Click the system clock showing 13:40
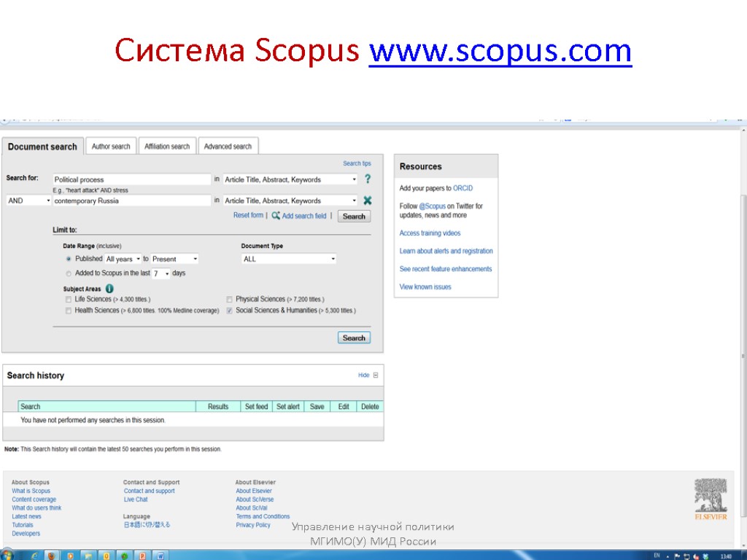The height and width of the screenshot is (560, 747). point(726,556)
